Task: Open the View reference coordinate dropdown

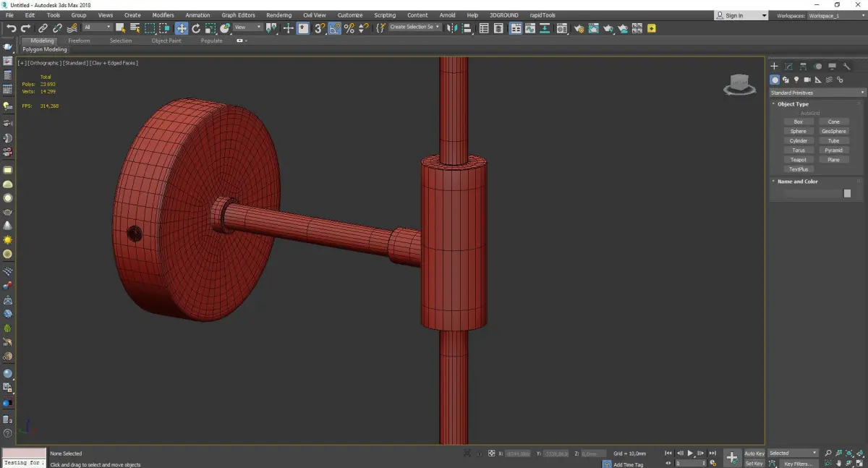Action: pyautogui.click(x=247, y=27)
